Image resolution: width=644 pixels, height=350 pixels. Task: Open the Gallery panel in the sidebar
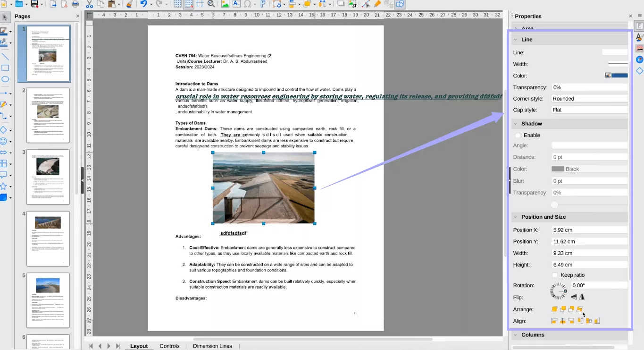pos(639,48)
